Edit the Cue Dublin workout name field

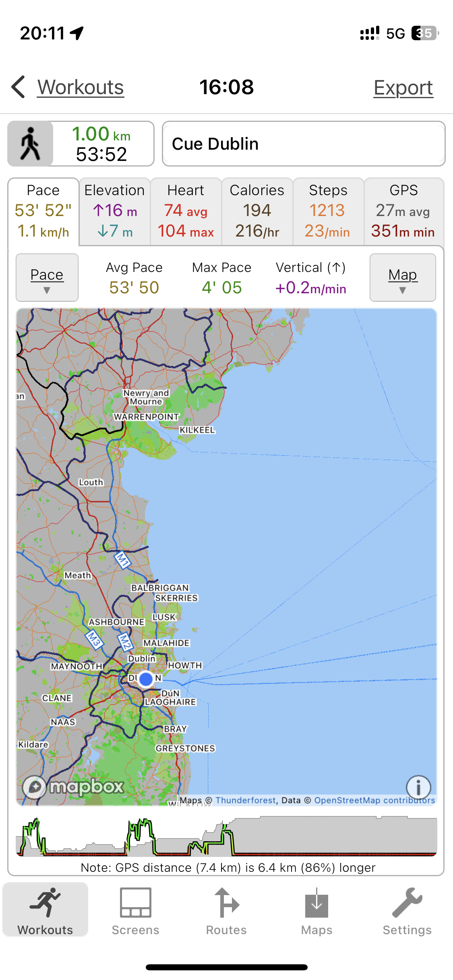pyautogui.click(x=304, y=144)
